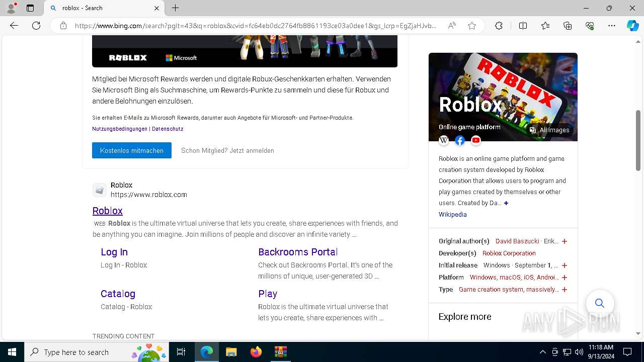Image resolution: width=644 pixels, height=362 pixels.
Task: Open the browser profile avatar
Action: [11, 8]
